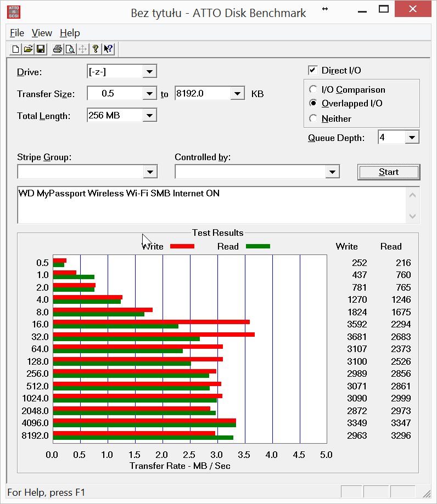
Task: Click the description scrollbar up arrow
Action: coord(412,195)
